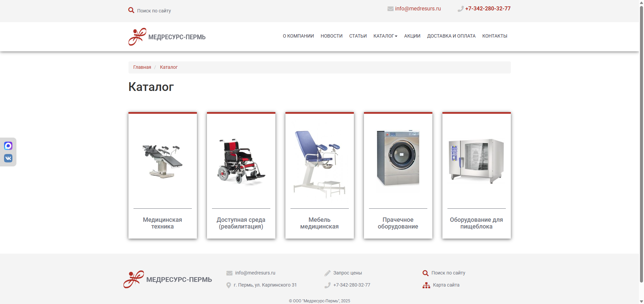The height and width of the screenshot is (304, 644).
Task: Open Доставка и оплата page
Action: [451, 36]
